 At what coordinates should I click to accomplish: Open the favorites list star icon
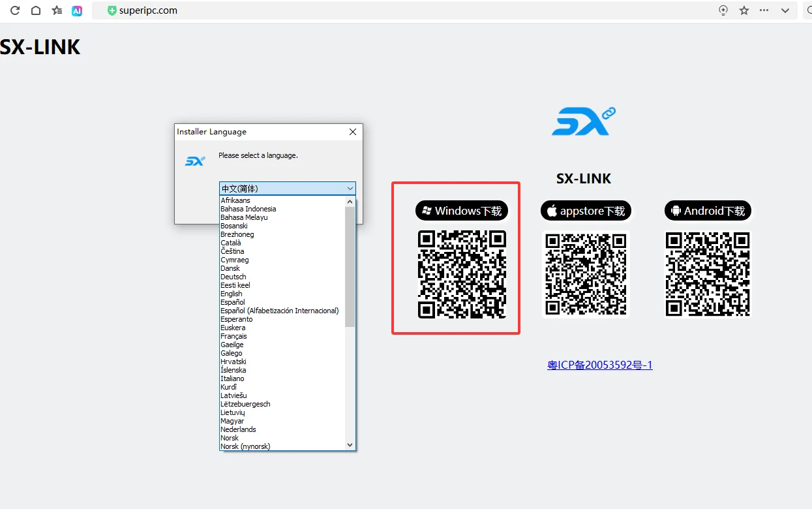coord(57,10)
